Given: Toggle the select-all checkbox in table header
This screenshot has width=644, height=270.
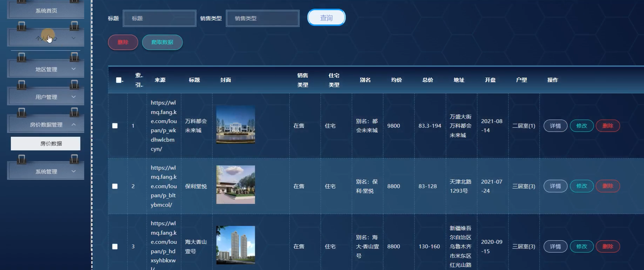Looking at the screenshot, I should tap(119, 80).
